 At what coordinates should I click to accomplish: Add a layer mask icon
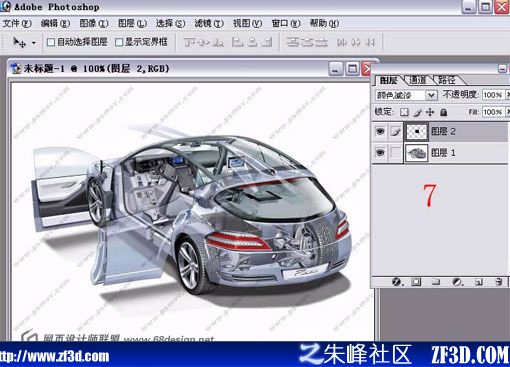(x=416, y=282)
